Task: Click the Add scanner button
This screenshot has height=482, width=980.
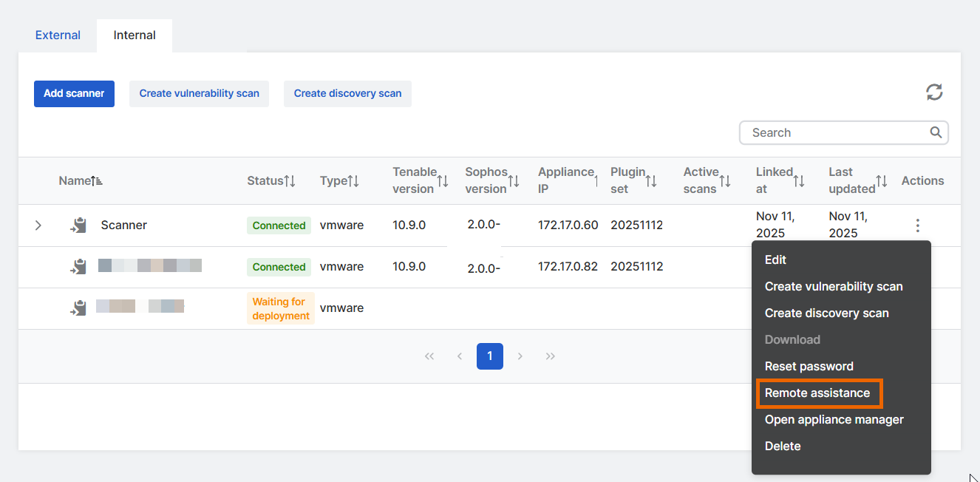Action: [74, 93]
